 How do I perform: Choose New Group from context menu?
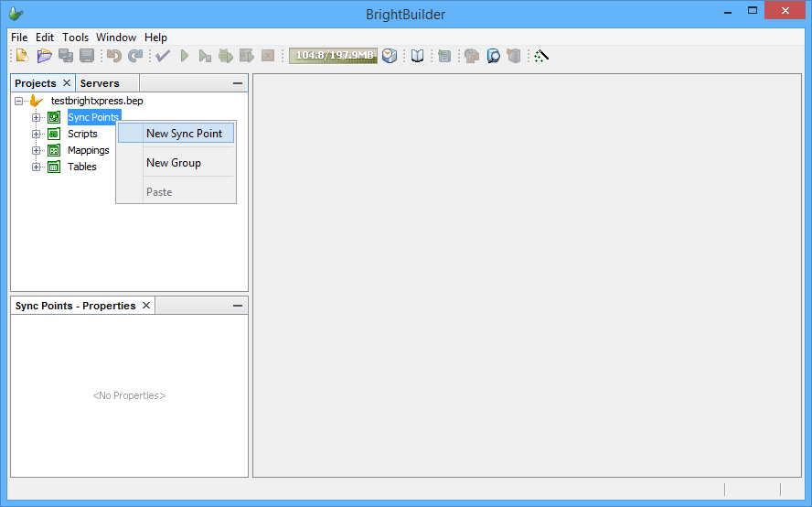pos(174,163)
